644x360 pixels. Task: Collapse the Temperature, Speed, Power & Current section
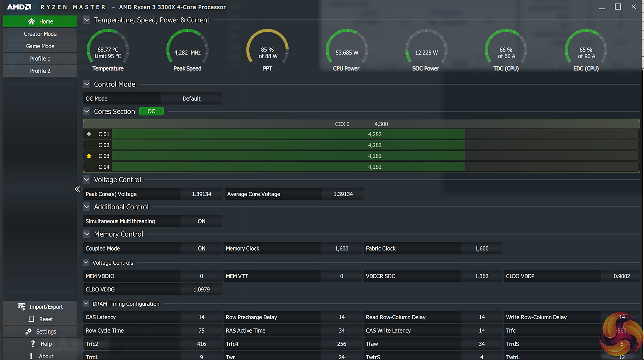click(x=87, y=20)
